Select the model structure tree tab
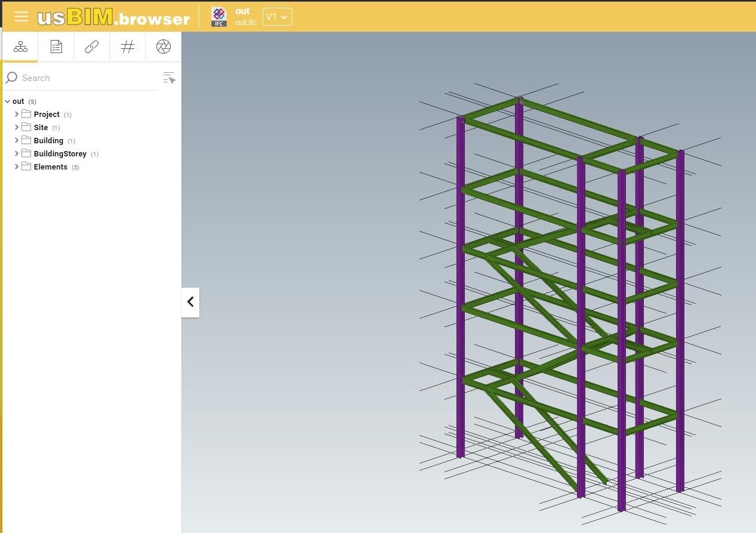The image size is (756, 533). pos(20,47)
